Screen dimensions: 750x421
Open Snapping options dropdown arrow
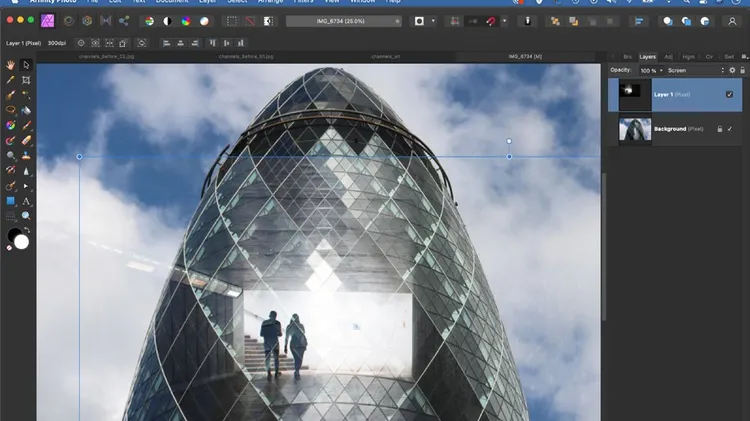coord(504,21)
